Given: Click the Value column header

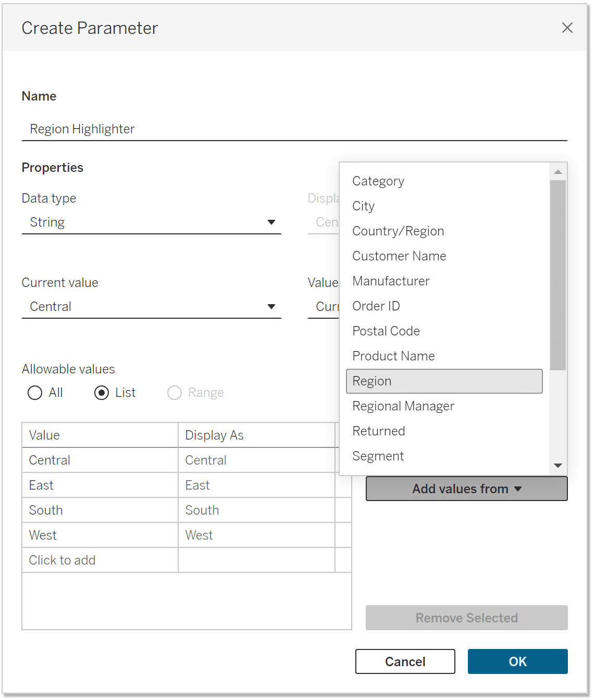Looking at the screenshot, I should pyautogui.click(x=100, y=435).
